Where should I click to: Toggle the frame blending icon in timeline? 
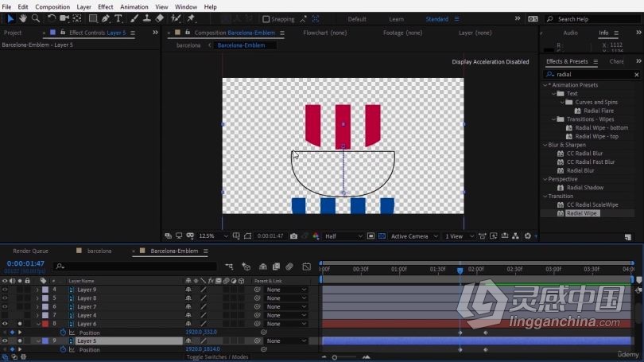pyautogui.click(x=276, y=267)
